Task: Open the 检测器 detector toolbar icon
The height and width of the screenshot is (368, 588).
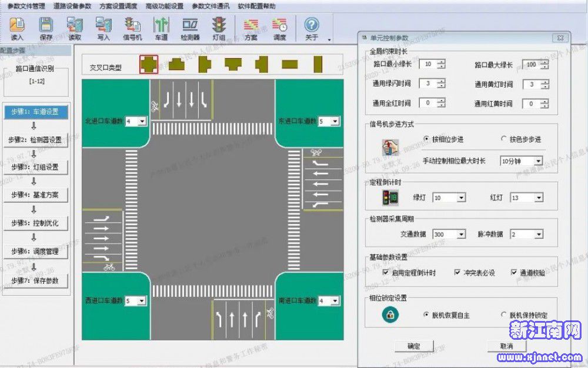Action: 190,28
